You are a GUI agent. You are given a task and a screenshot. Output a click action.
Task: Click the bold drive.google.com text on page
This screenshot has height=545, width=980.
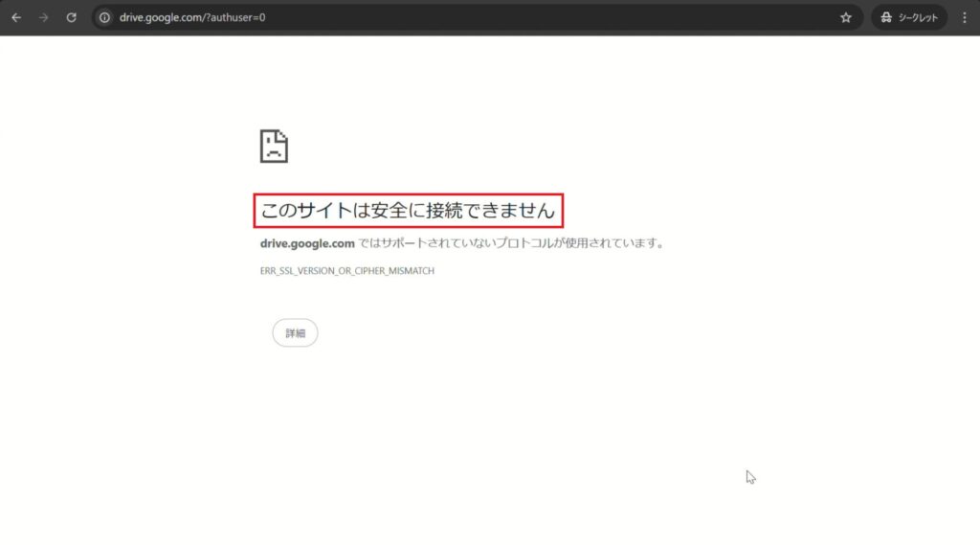307,243
